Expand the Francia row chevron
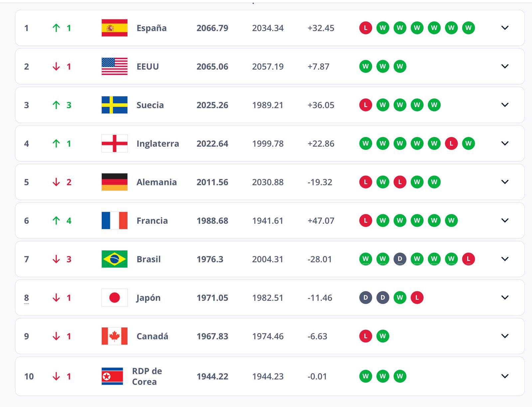The height and width of the screenshot is (407, 532). click(505, 220)
